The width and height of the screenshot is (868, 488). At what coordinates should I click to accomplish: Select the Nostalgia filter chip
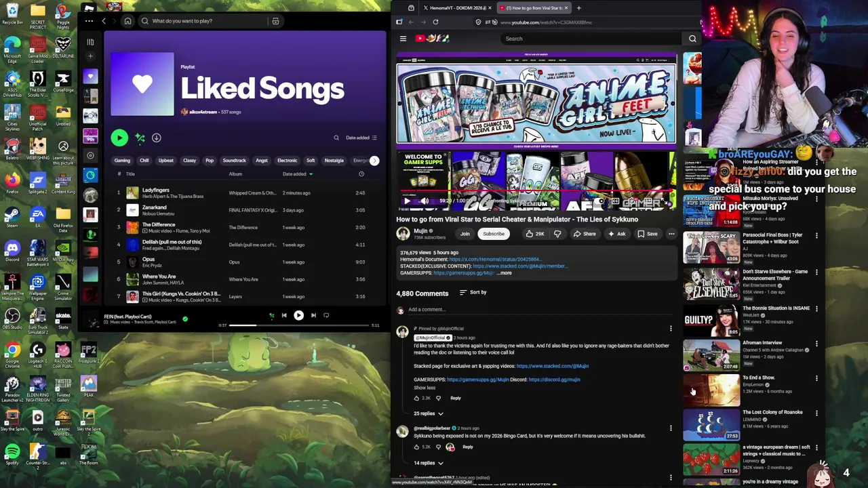334,161
